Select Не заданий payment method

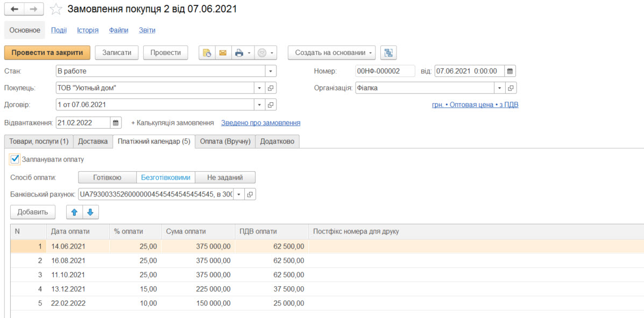tap(225, 177)
